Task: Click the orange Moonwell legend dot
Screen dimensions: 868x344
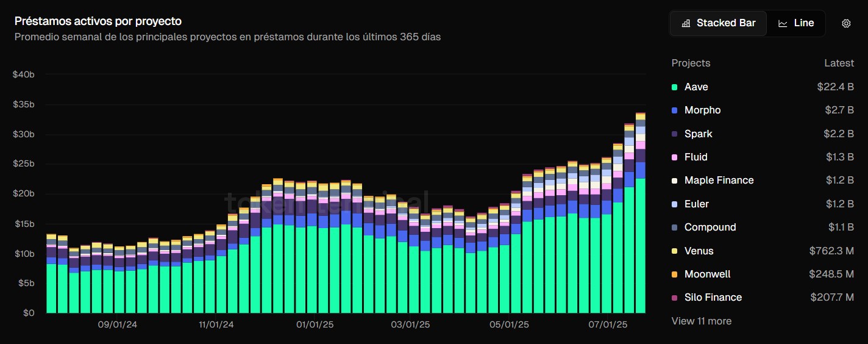Action: point(675,274)
